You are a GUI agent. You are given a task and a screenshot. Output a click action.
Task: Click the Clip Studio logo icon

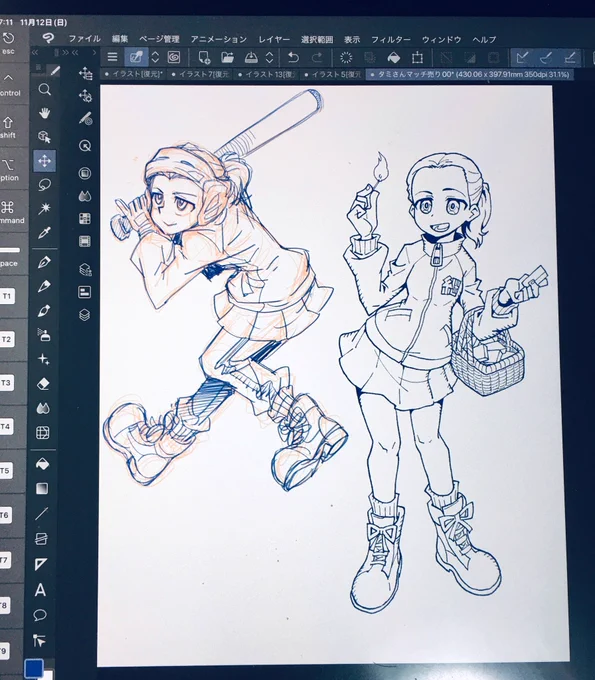tap(48, 38)
